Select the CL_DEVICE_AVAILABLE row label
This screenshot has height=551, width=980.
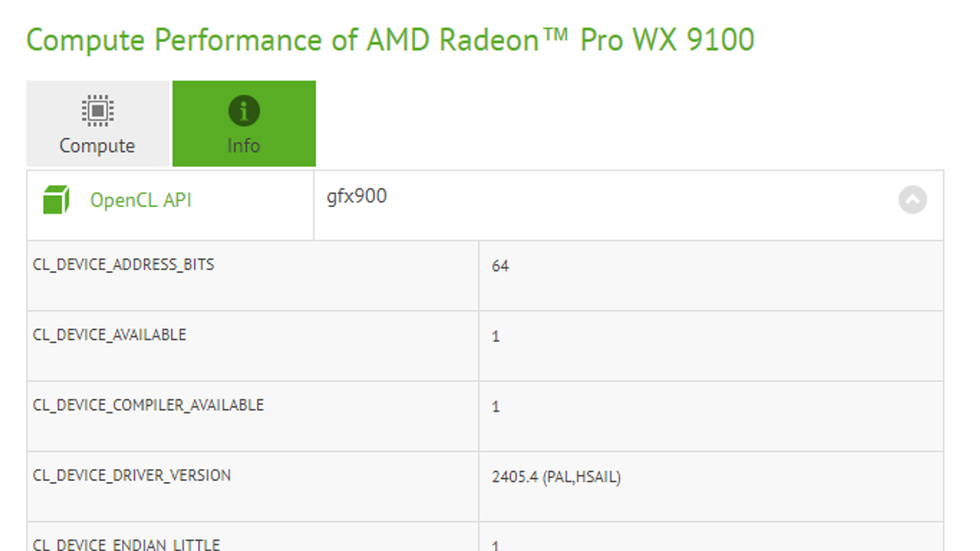coord(109,335)
